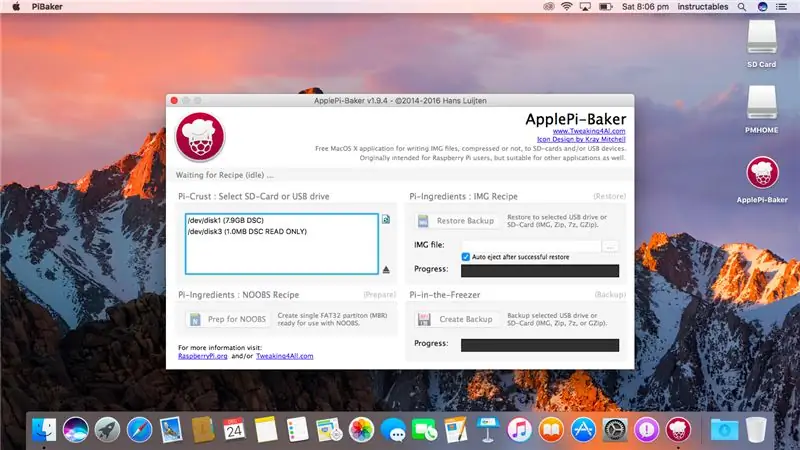Open Notification Center in menu bar
This screenshot has width=800, height=450.
(781, 7)
